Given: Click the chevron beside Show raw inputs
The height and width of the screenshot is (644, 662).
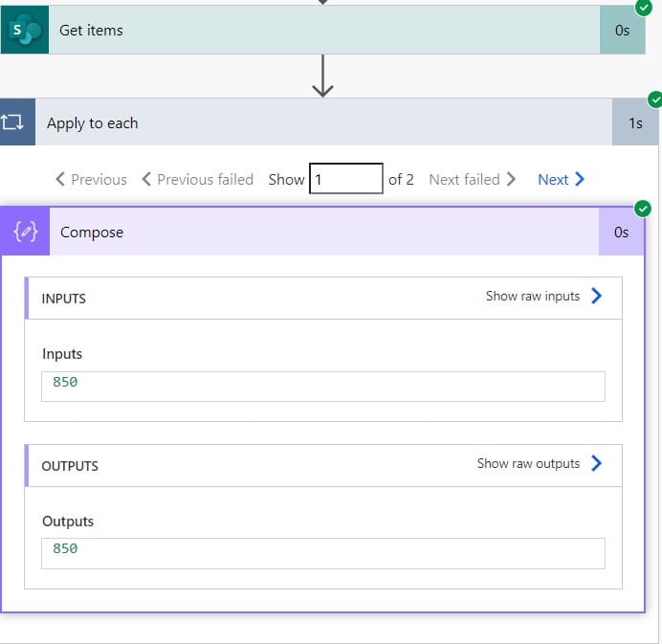Looking at the screenshot, I should pos(597,296).
